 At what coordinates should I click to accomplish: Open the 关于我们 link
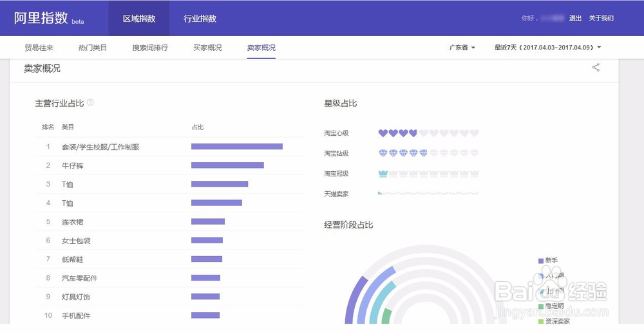[601, 18]
